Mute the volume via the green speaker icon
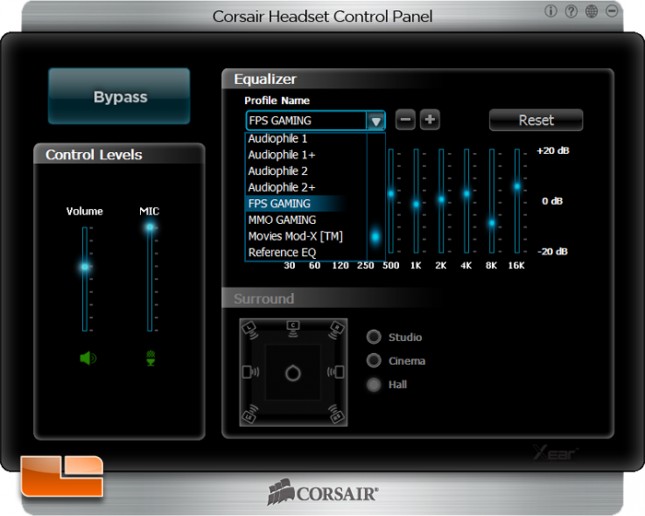The width and height of the screenshot is (645, 516). [88, 358]
